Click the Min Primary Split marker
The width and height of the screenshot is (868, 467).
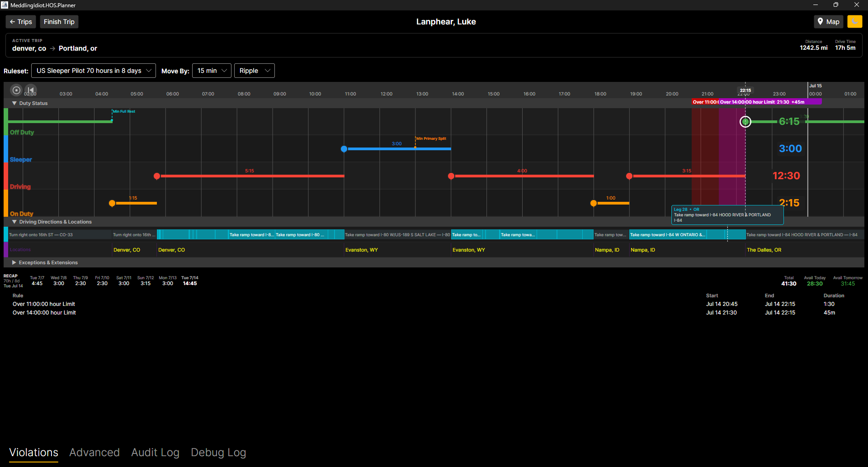431,138
